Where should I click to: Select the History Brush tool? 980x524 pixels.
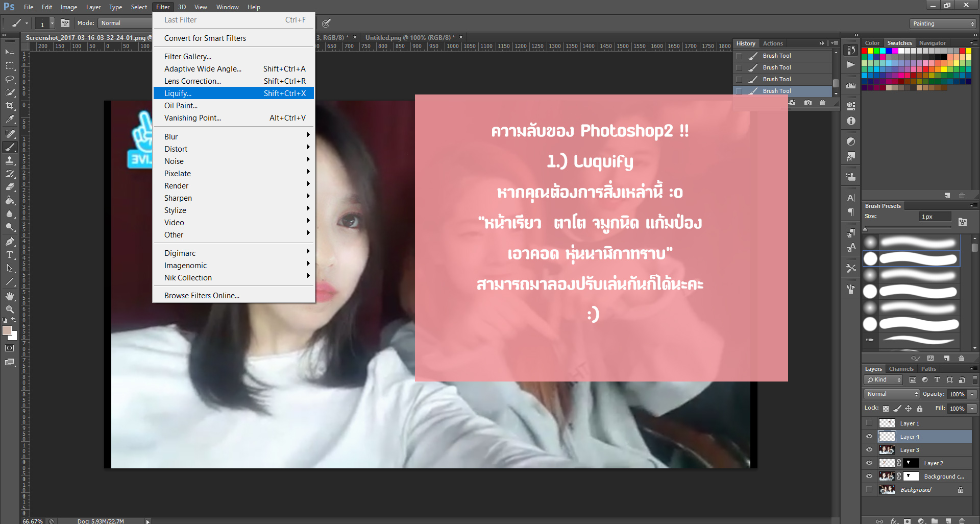click(10, 174)
